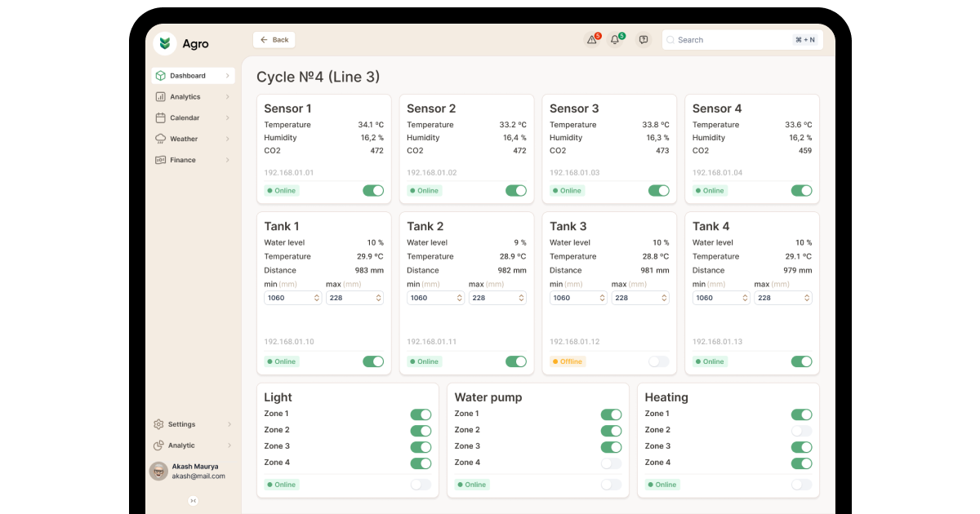Turn on the Light master switch

pyautogui.click(x=421, y=485)
